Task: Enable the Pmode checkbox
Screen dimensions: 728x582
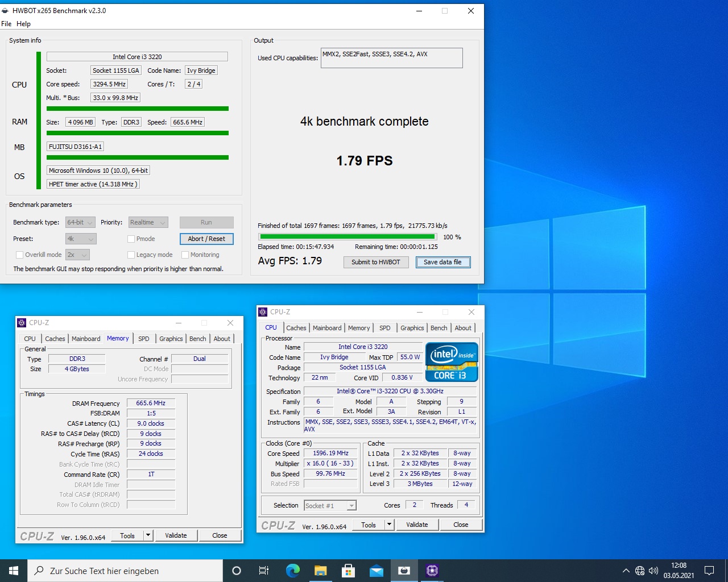Action: tap(131, 239)
